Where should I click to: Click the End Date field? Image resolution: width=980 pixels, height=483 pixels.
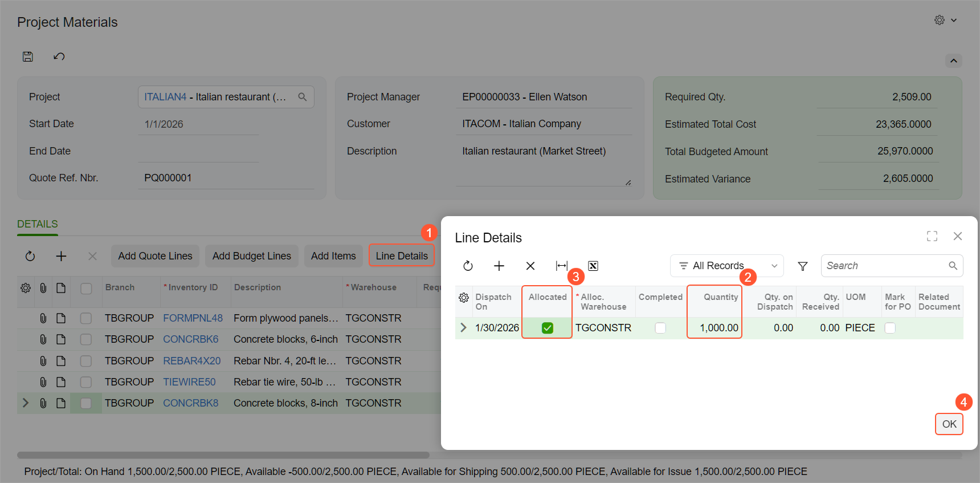pos(198,151)
